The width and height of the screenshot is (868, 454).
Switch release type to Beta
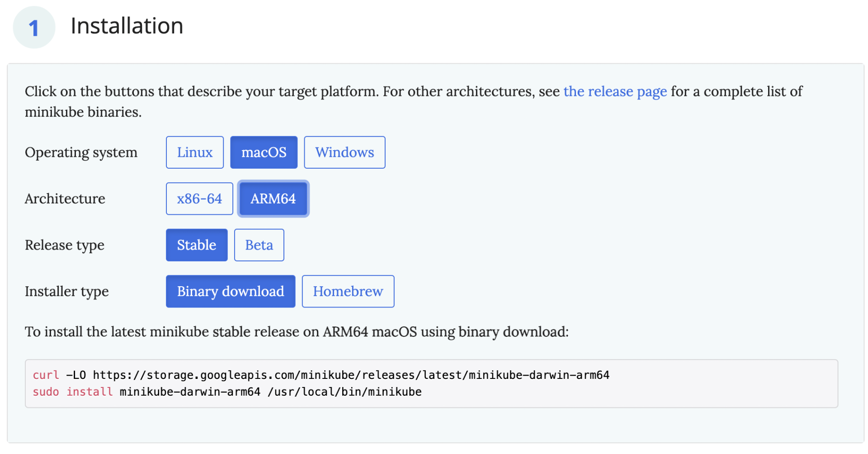click(259, 245)
